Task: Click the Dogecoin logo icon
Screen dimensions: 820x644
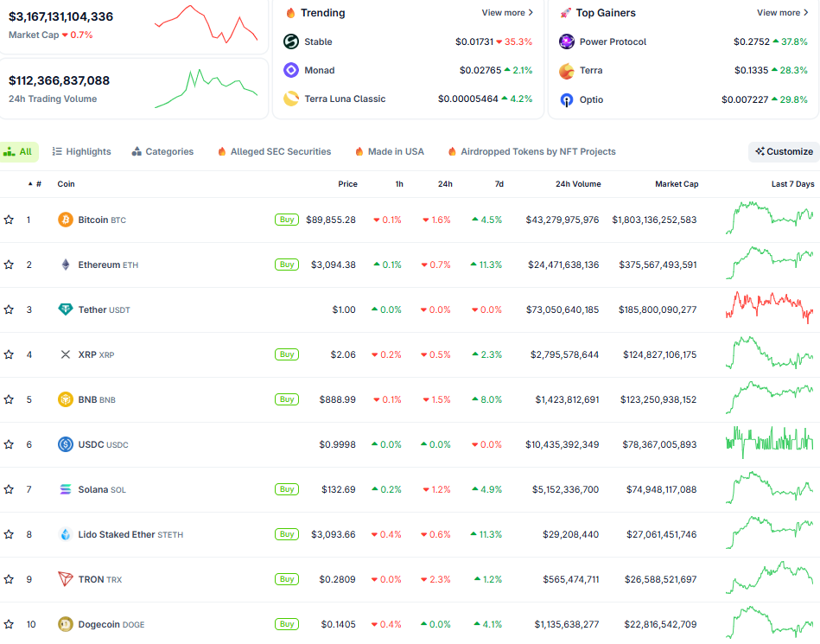Action: (66, 624)
